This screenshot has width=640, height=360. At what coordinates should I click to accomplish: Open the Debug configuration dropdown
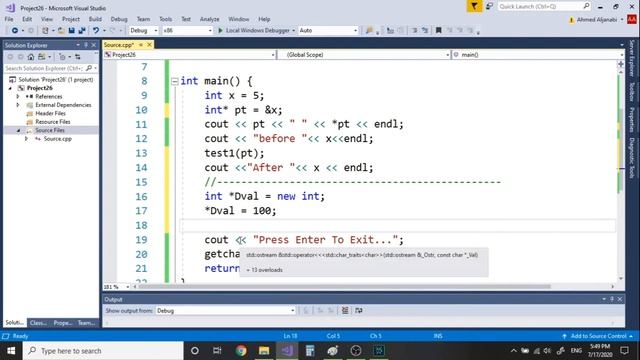[x=144, y=31]
